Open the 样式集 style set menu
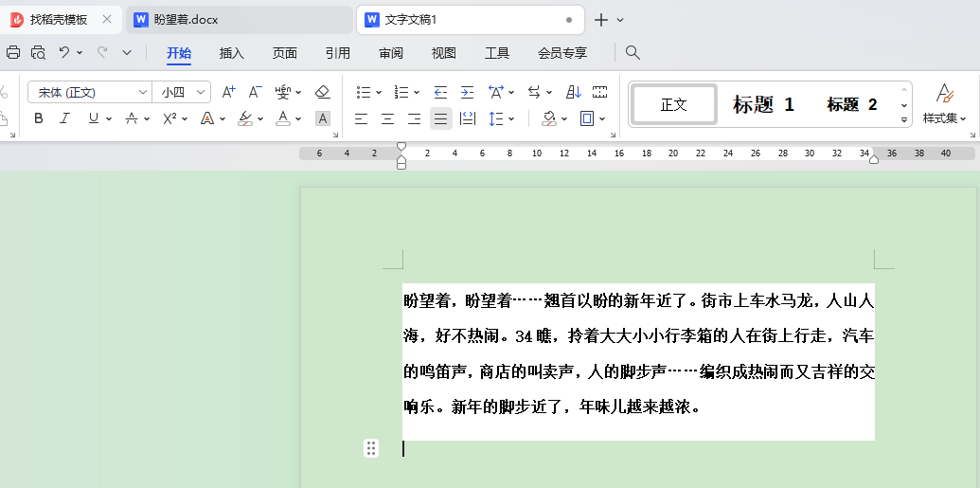The image size is (980, 488). click(944, 104)
